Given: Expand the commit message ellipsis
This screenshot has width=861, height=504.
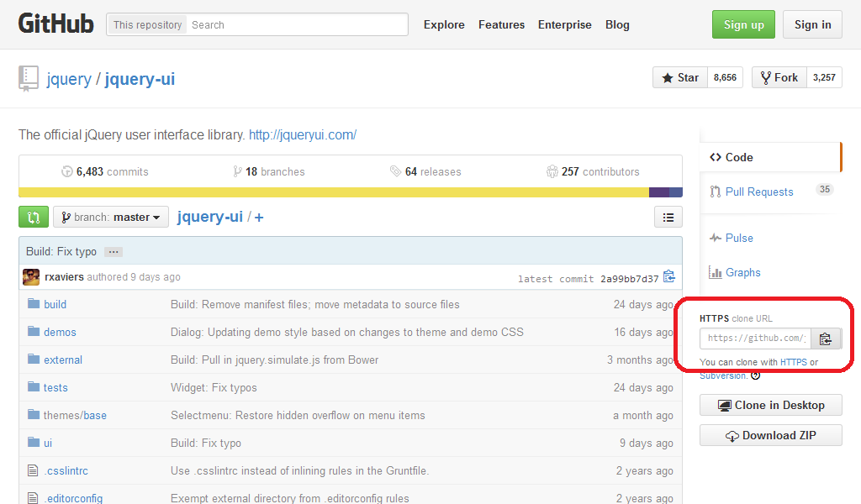Looking at the screenshot, I should 114,252.
